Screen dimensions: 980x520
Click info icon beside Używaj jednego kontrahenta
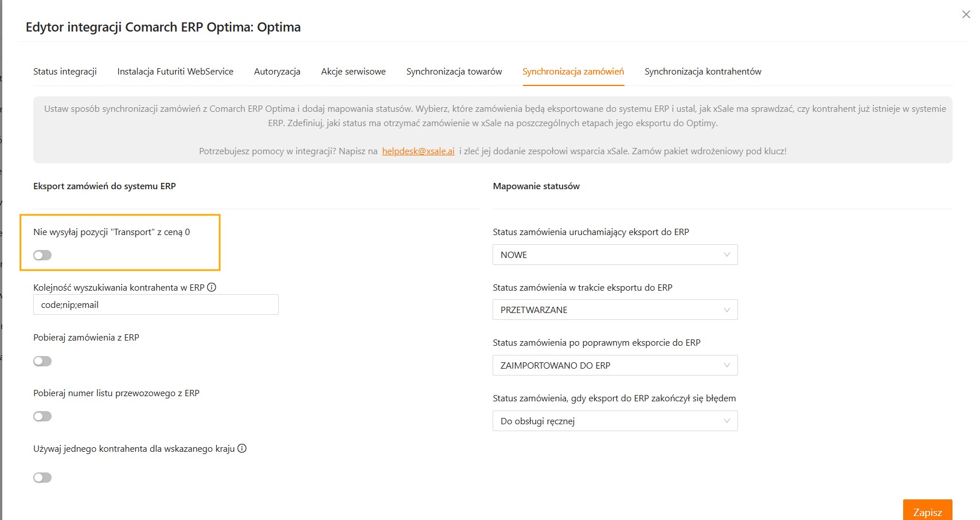(x=242, y=448)
